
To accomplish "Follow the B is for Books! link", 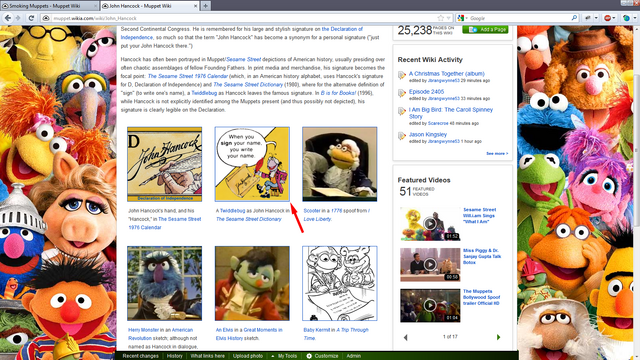I will click(338, 93).
